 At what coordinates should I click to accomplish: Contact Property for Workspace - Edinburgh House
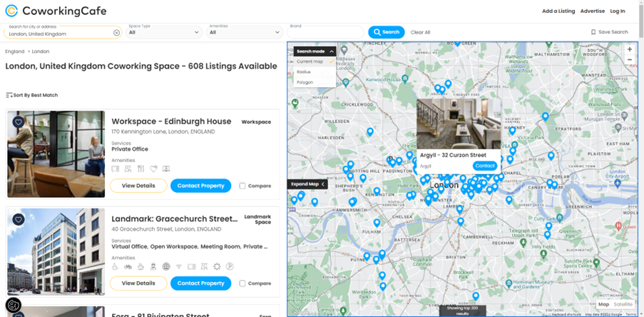(x=201, y=186)
